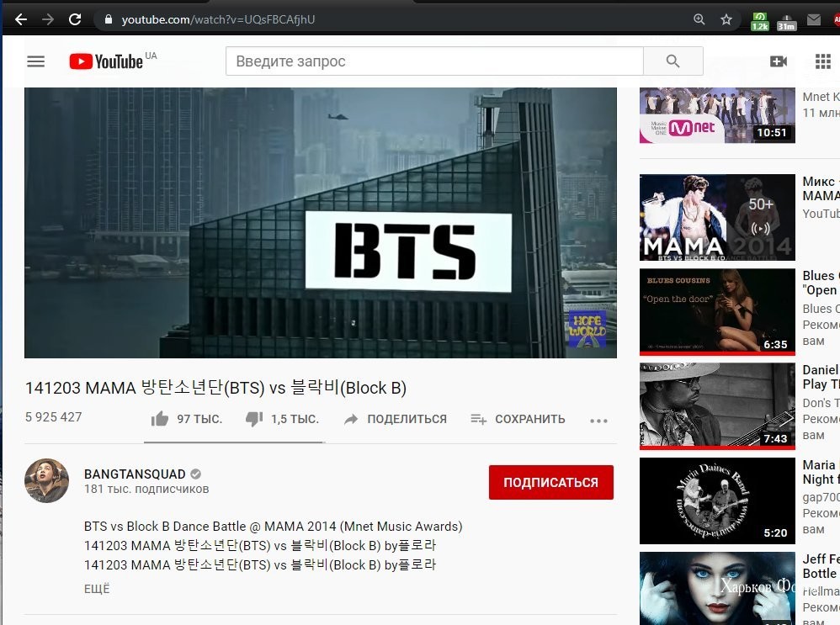The image size is (840, 625).
Task: Dislike the video with thumbs down
Action: pos(254,419)
